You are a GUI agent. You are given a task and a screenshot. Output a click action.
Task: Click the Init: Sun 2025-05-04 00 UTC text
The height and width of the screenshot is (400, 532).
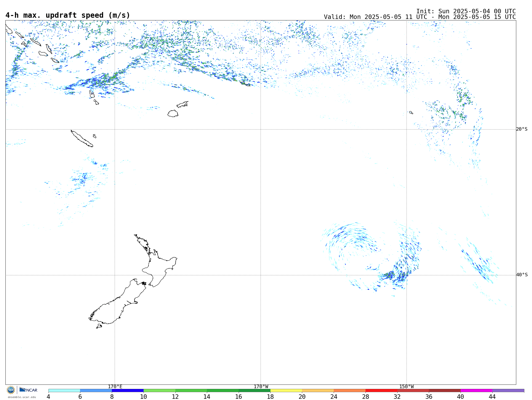coord(466,11)
